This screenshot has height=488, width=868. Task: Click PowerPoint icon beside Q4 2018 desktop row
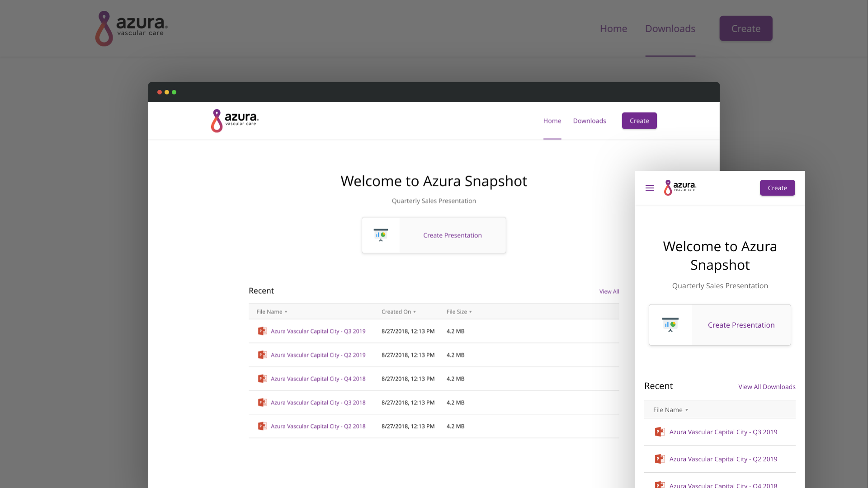[x=262, y=379]
